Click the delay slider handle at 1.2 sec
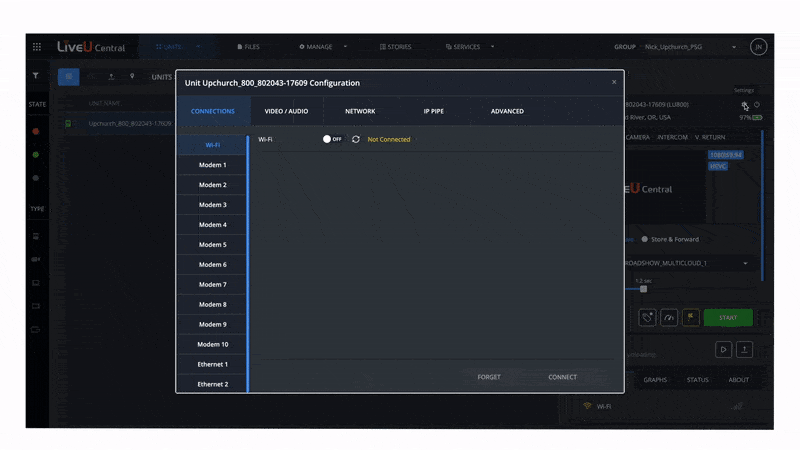 pos(643,289)
